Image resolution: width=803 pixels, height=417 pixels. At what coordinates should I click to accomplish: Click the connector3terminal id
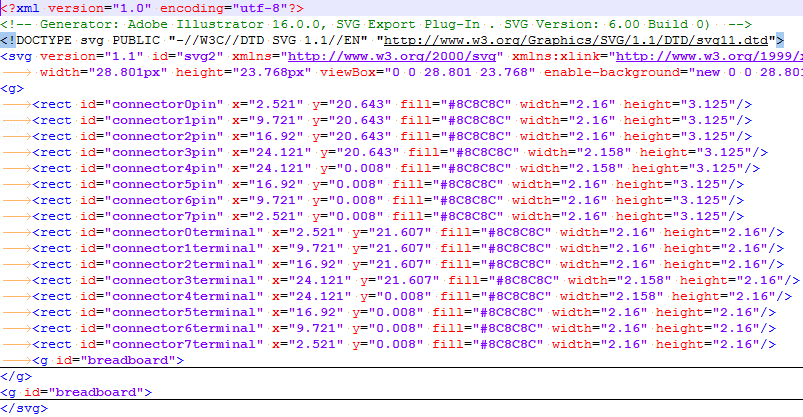point(172,281)
